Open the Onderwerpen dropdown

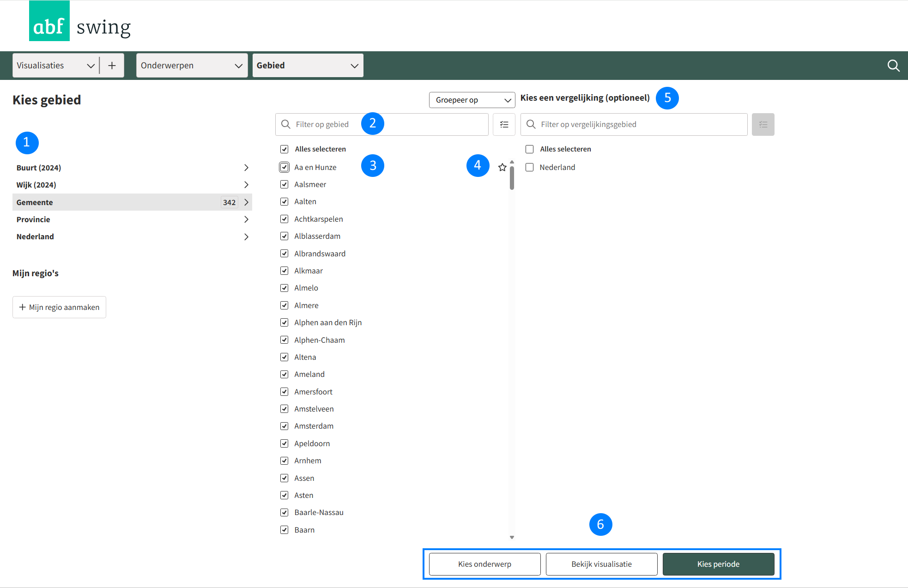[x=192, y=66]
